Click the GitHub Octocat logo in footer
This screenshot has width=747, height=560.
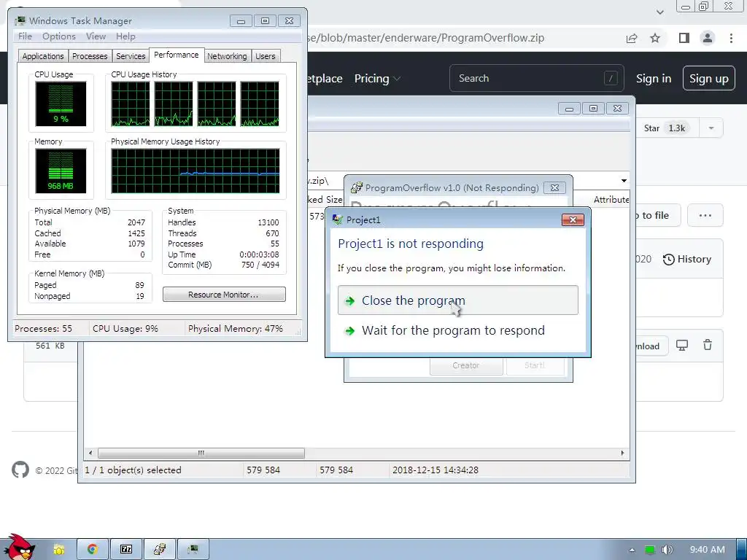(x=20, y=470)
